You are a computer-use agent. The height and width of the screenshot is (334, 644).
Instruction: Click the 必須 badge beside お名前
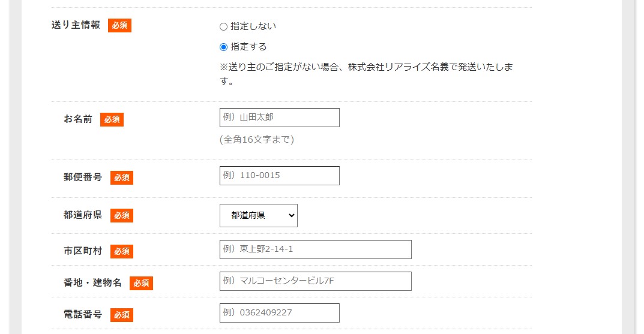(x=112, y=119)
